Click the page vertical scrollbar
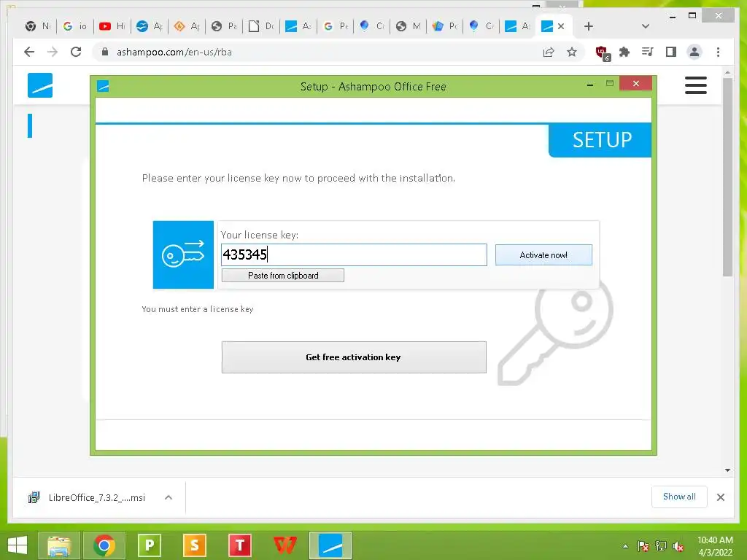 727,177
